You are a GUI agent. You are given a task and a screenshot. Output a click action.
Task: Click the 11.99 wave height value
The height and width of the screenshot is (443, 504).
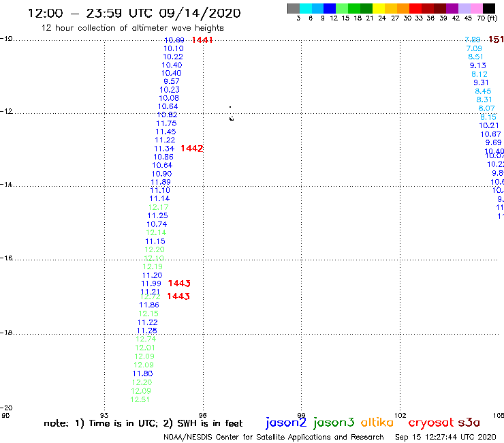tap(151, 284)
